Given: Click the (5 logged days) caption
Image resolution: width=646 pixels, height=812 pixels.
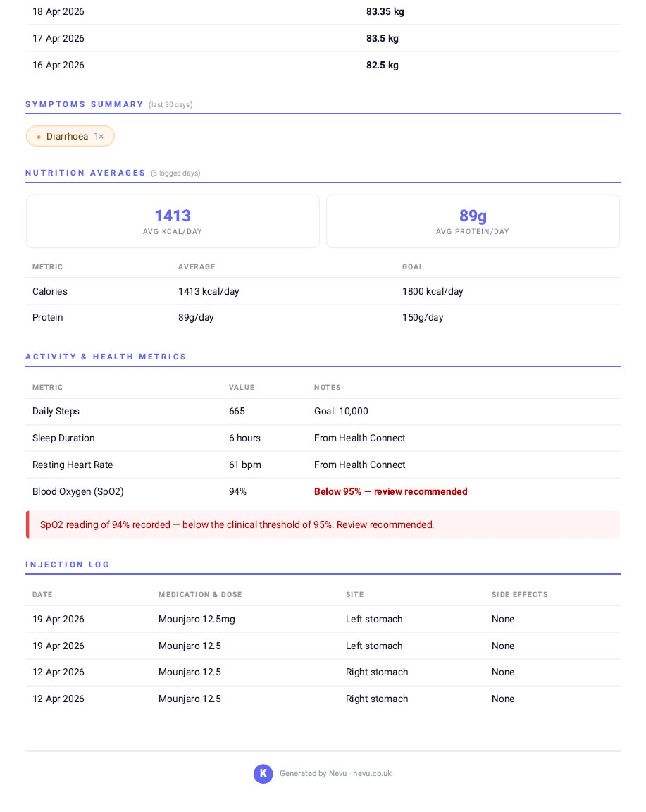Looking at the screenshot, I should (175, 173).
